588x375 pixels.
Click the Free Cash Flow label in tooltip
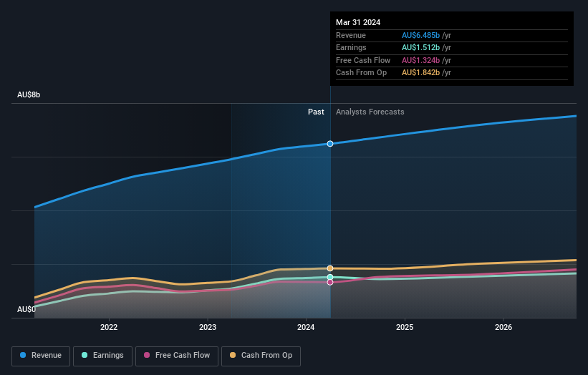[x=363, y=60]
